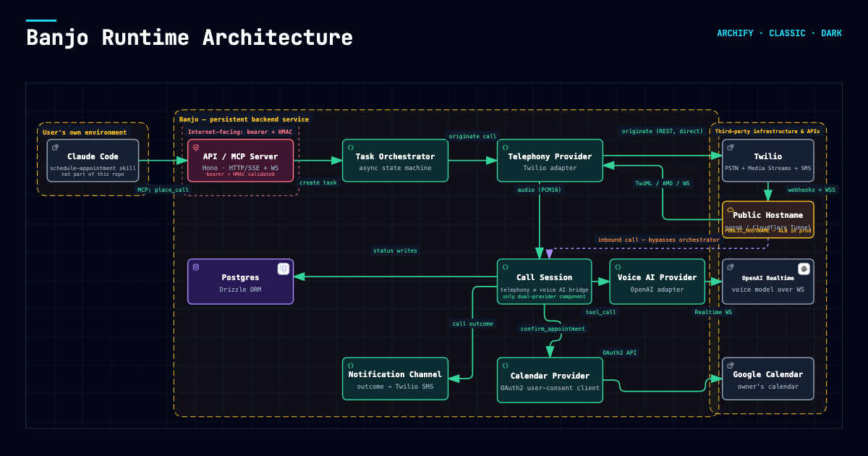Click the code-brackets icon on Telephony Provider
Viewport: 868px width, 456px height.
[506, 147]
